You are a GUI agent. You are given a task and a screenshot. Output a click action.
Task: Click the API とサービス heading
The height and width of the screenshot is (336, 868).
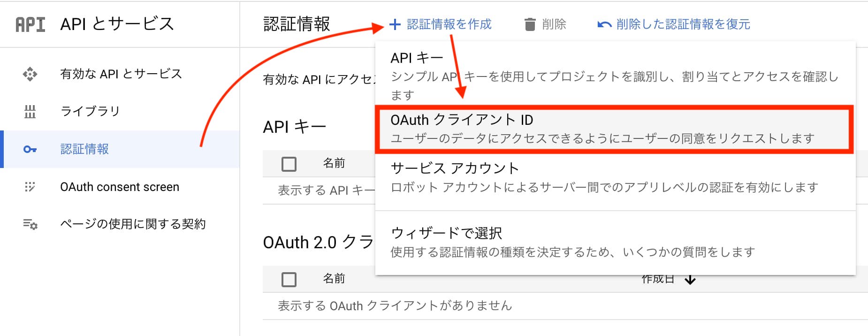tap(117, 24)
